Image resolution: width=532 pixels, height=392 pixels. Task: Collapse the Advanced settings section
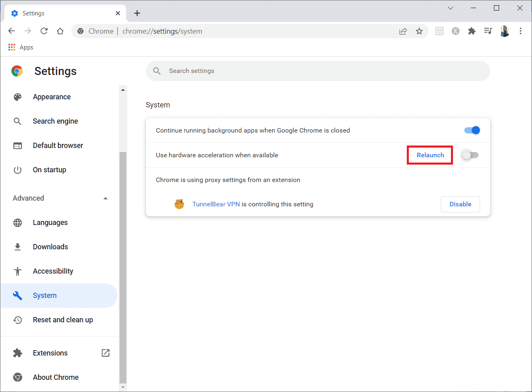pos(105,198)
